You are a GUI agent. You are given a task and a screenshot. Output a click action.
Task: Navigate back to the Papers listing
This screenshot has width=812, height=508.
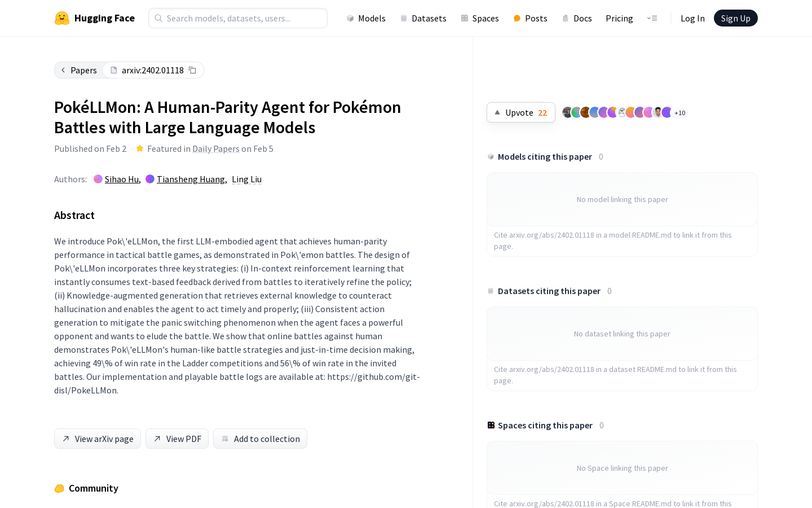point(83,70)
